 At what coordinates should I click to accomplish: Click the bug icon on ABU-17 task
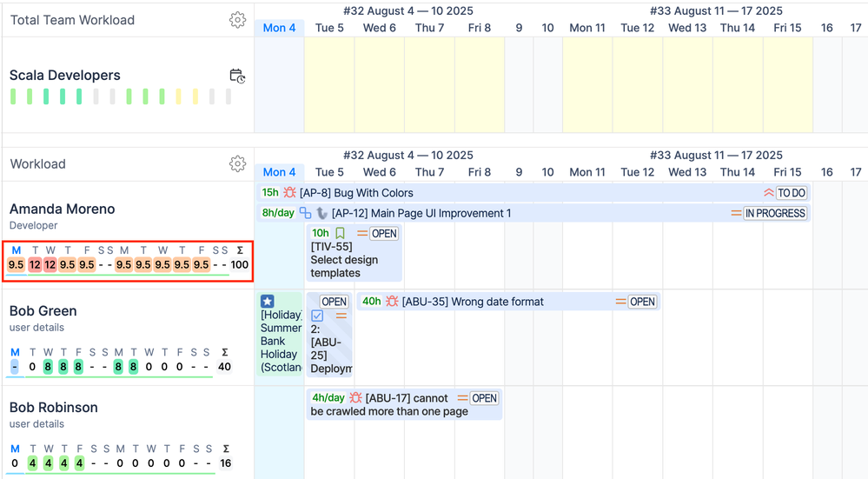pos(355,397)
